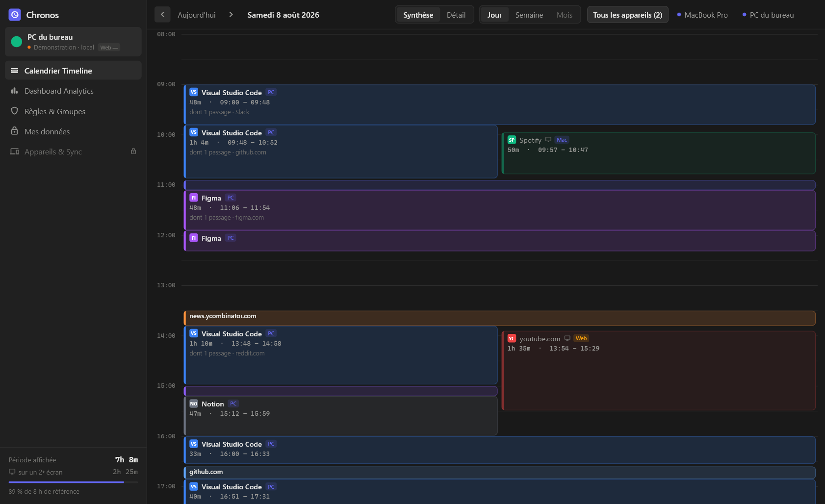This screenshot has width=825, height=504.
Task: Click the Figma icon in the 11:06 – 11:54 event
Action: [x=194, y=198]
